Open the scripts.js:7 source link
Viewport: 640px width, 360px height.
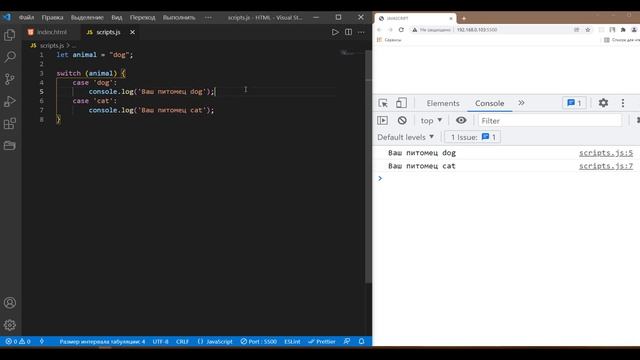tap(606, 166)
